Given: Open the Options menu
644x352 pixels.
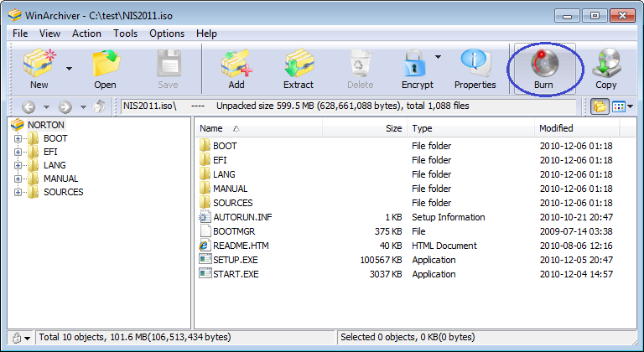Looking at the screenshot, I should [x=167, y=34].
